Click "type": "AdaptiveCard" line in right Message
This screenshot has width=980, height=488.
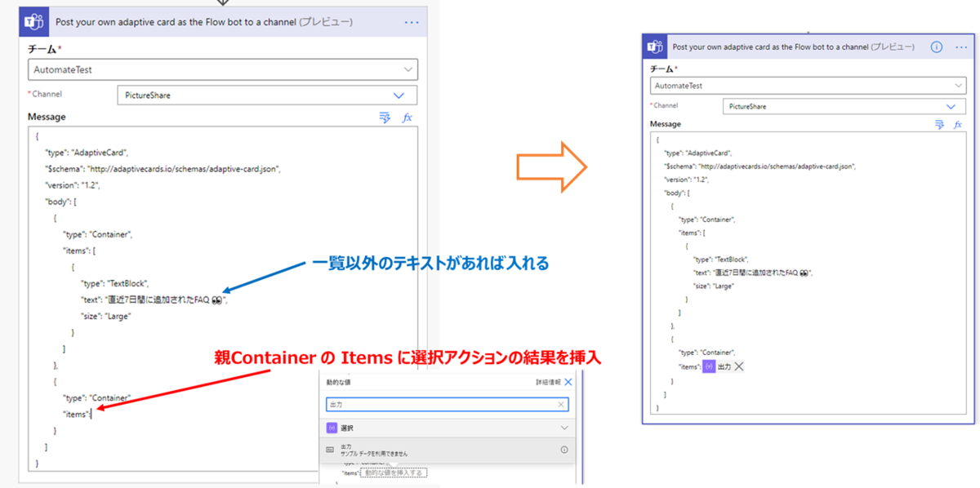coord(698,153)
